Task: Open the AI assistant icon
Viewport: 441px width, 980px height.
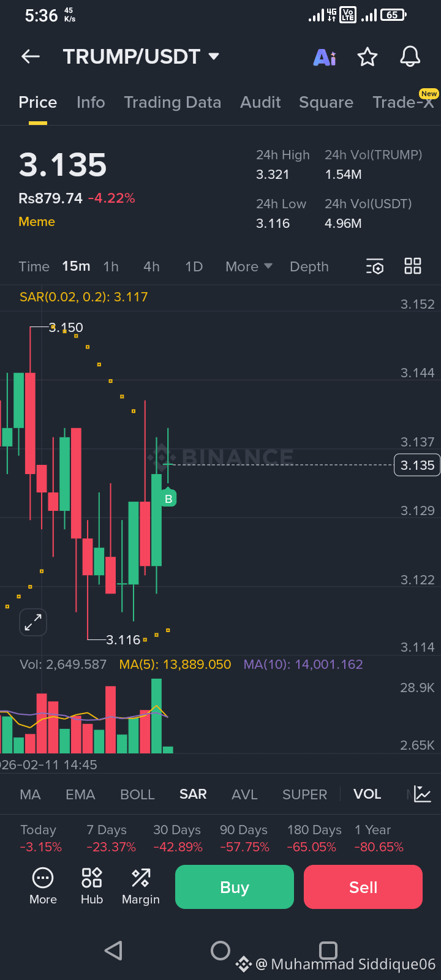Action: [x=325, y=57]
